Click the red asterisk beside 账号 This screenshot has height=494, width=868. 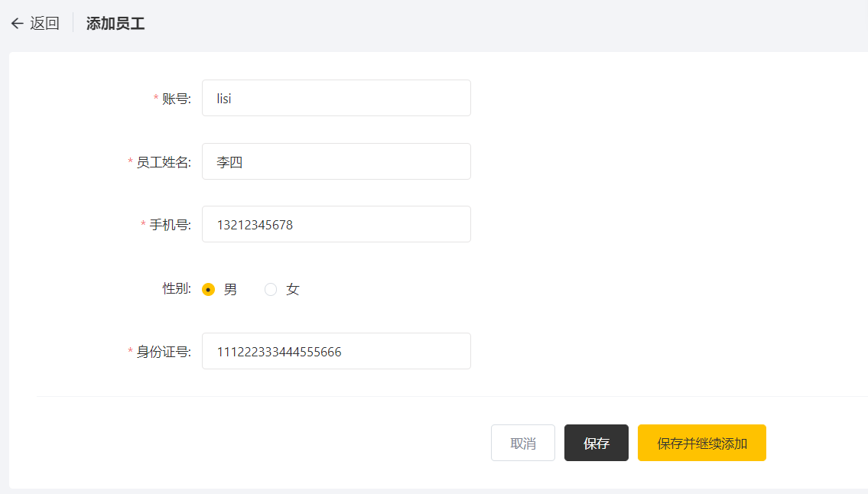pyautogui.click(x=155, y=97)
